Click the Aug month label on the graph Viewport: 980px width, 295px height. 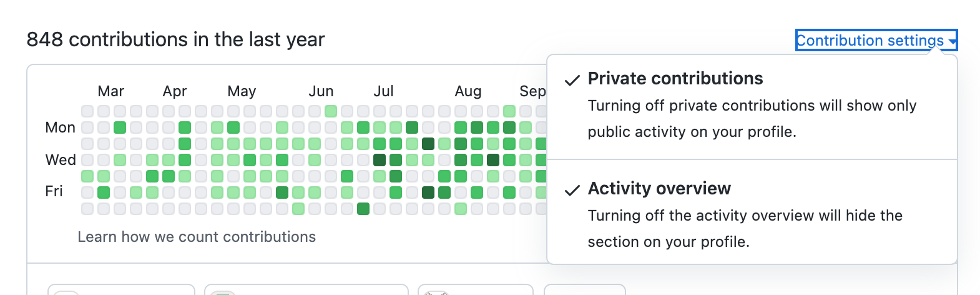click(x=468, y=91)
